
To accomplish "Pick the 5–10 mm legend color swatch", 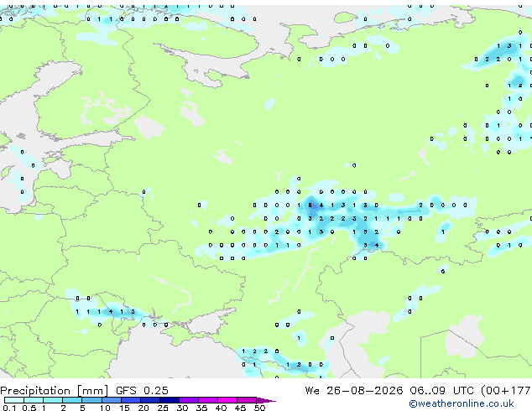I will click(x=91, y=400).
